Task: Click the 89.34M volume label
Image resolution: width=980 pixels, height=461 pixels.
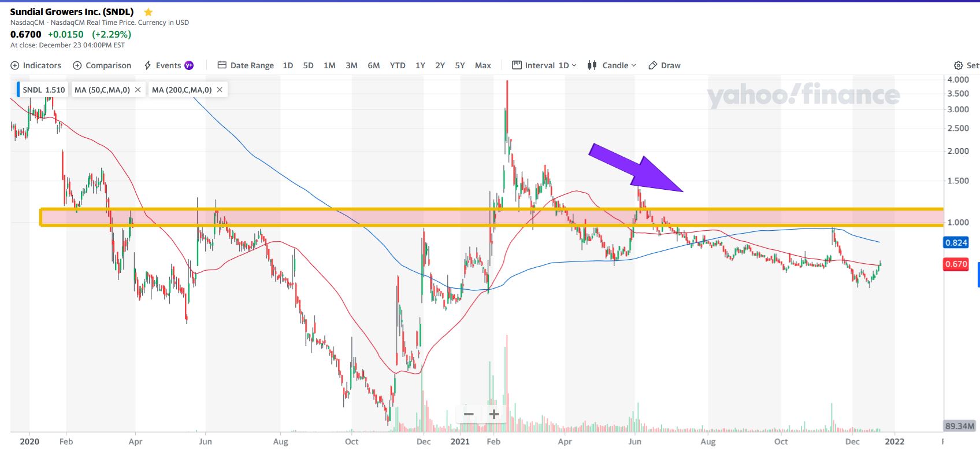Action: (959, 426)
